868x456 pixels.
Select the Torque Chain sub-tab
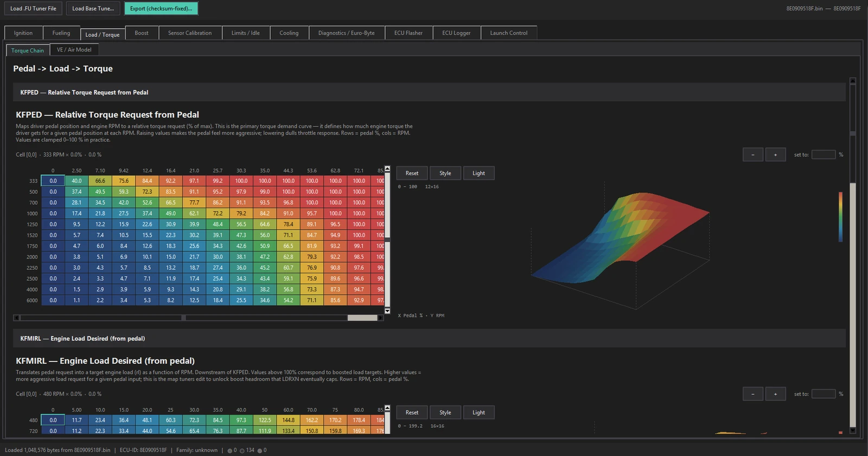coord(28,50)
